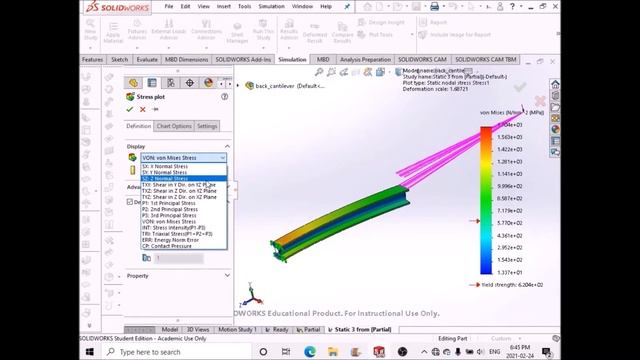Image resolution: width=640 pixels, height=360 pixels.
Task: Click the green accept checkmark in viewport
Action: (x=520, y=87)
